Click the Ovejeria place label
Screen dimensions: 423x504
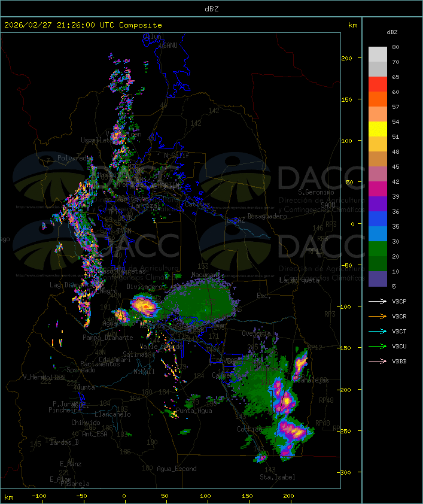[255, 333]
